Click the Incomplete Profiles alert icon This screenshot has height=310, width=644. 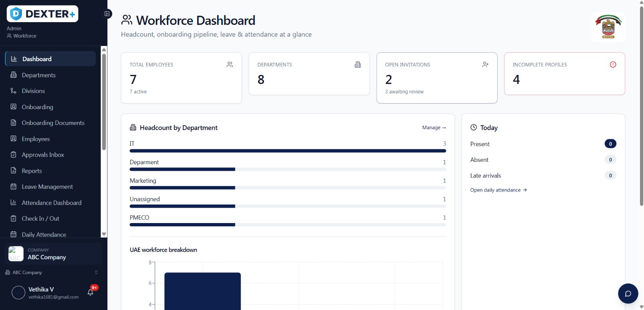613,64
